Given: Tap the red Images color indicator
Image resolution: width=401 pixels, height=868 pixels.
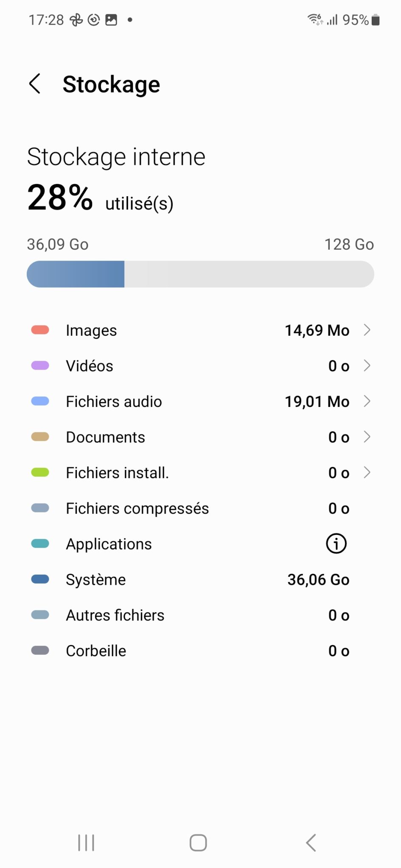Looking at the screenshot, I should pos(40,330).
